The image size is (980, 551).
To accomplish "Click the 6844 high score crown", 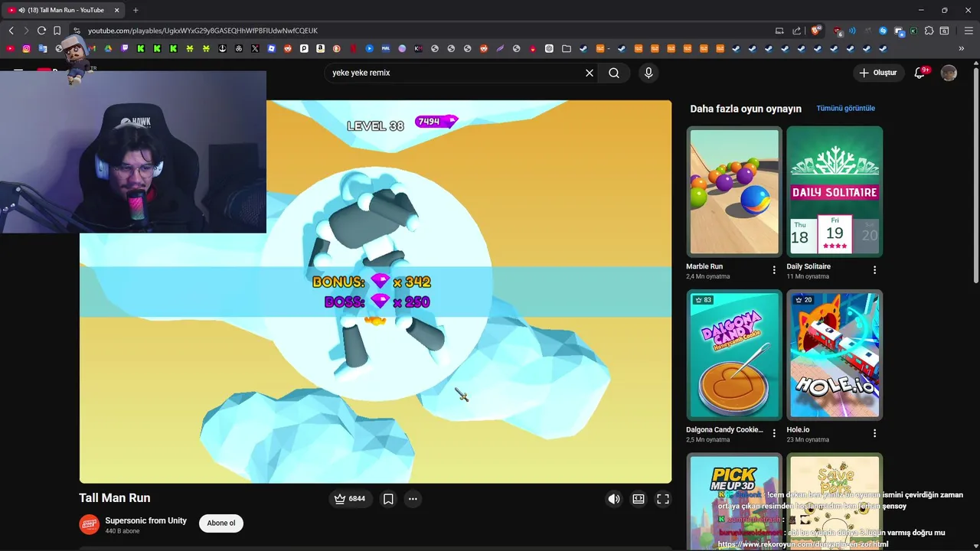I will [350, 499].
